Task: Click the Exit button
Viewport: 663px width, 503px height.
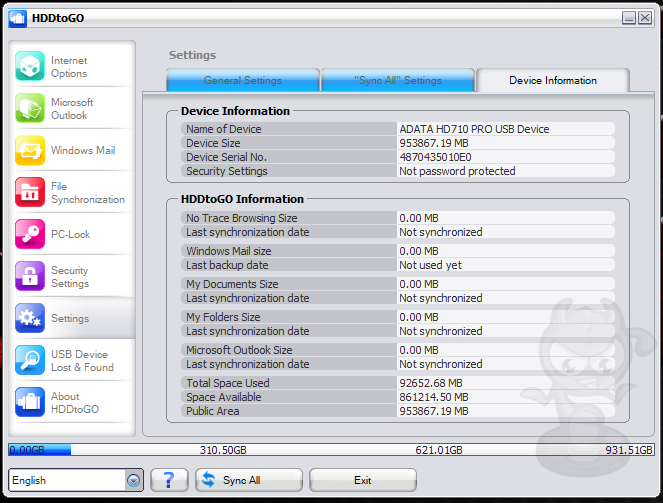Action: 363,480
